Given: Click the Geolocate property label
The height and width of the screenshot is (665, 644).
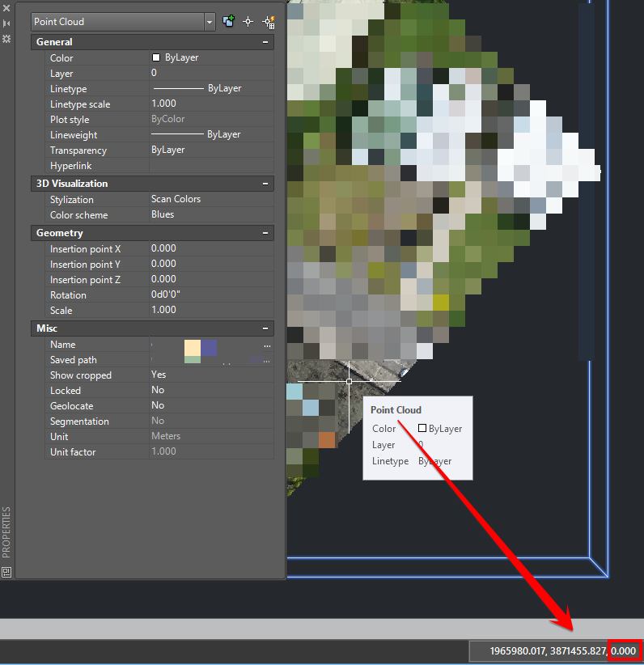Looking at the screenshot, I should (x=72, y=406).
